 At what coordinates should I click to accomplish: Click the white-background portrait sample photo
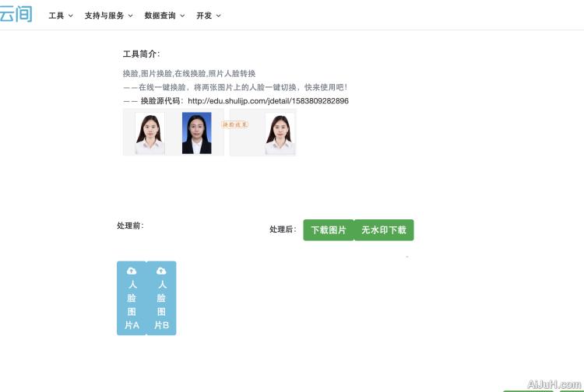[x=150, y=133]
